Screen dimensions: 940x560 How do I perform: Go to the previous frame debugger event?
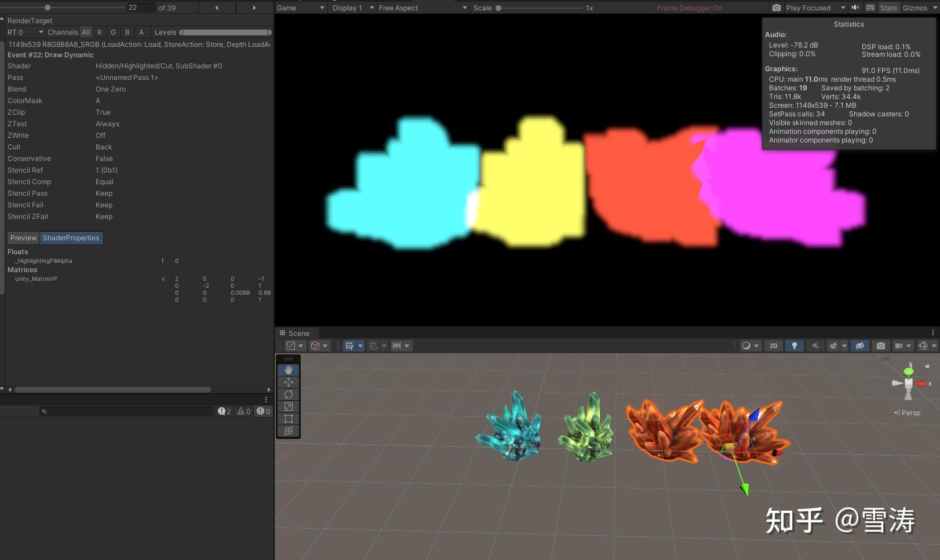point(217,8)
